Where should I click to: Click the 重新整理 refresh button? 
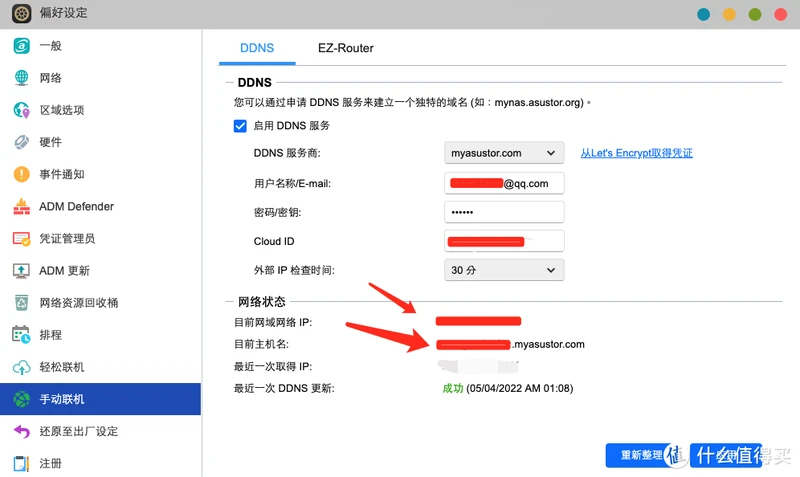[641, 455]
